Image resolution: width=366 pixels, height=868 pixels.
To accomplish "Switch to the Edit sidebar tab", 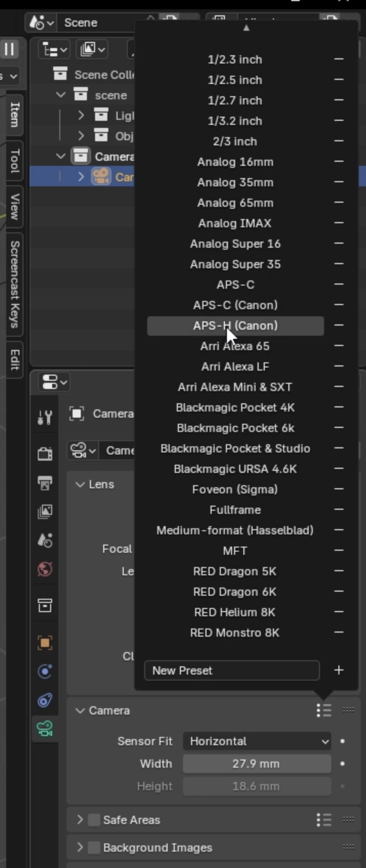I will [14, 359].
